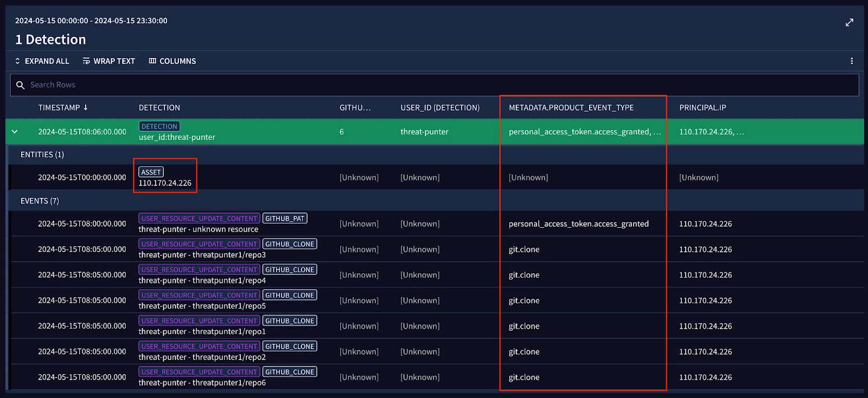Image resolution: width=868 pixels, height=398 pixels.
Task: Collapse the detection row chevron
Action: click(x=15, y=132)
